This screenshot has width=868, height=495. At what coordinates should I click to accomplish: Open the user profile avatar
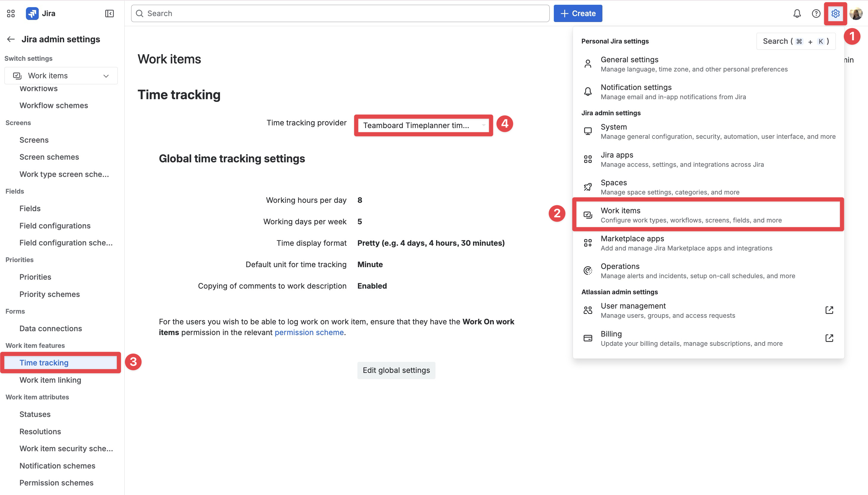856,14
